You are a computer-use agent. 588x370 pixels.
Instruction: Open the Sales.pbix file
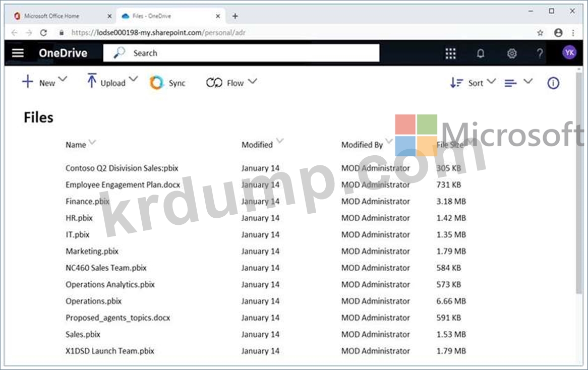pyautogui.click(x=83, y=334)
